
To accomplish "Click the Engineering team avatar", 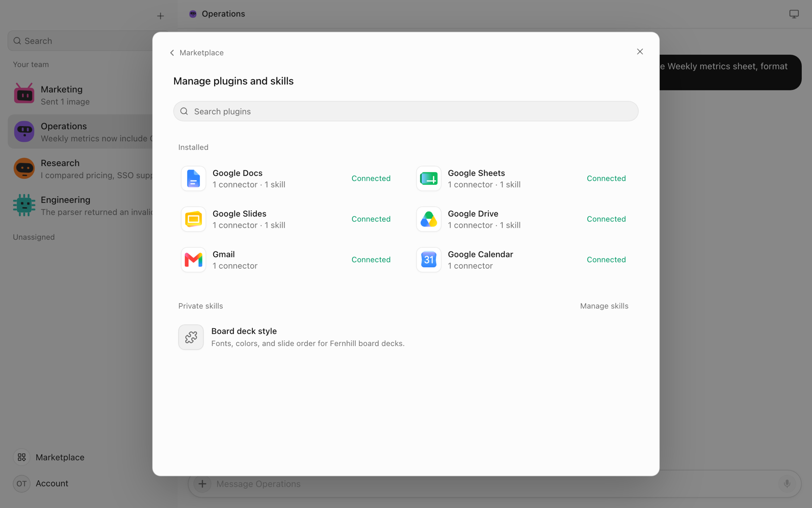I will [24, 205].
